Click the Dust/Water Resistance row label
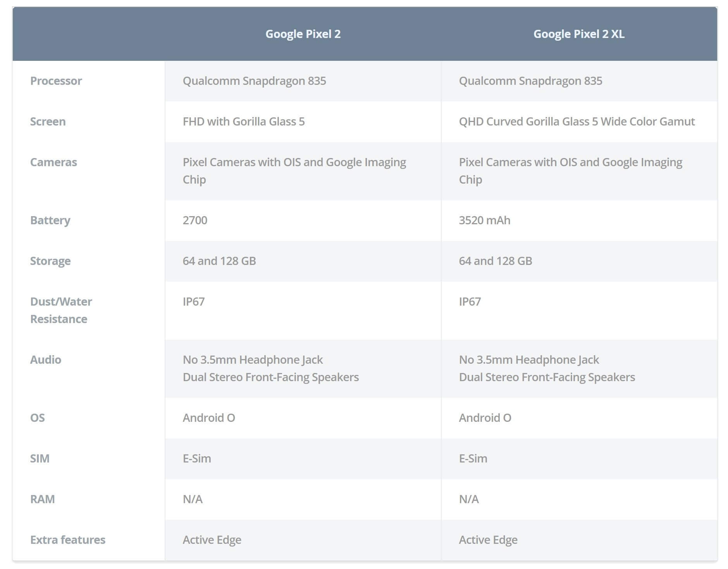The height and width of the screenshot is (569, 728). [x=61, y=310]
